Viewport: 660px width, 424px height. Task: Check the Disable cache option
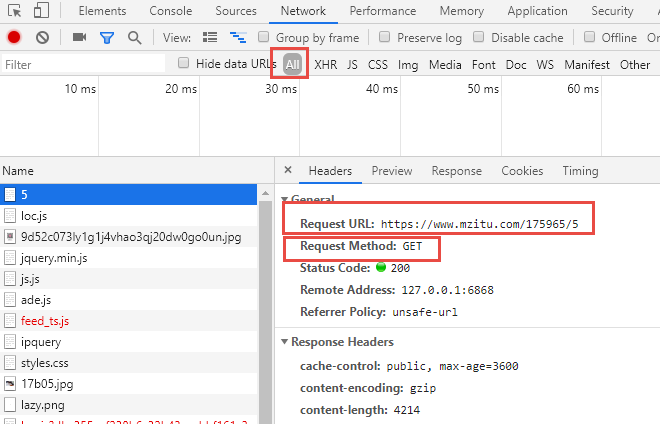point(478,38)
